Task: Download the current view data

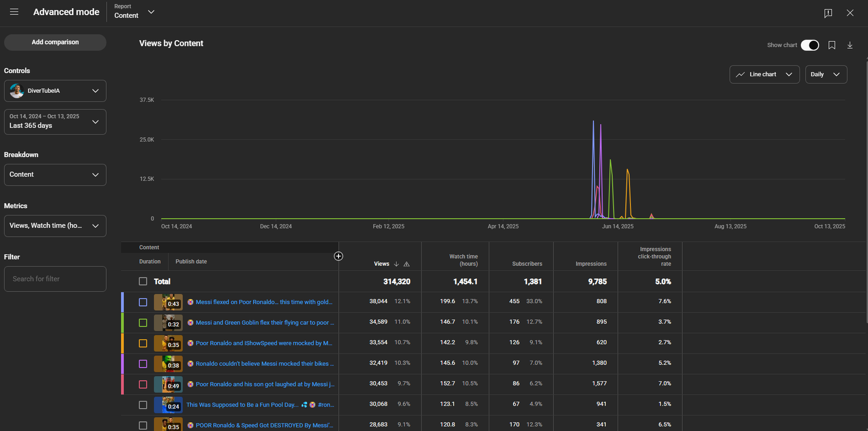Action: click(850, 45)
